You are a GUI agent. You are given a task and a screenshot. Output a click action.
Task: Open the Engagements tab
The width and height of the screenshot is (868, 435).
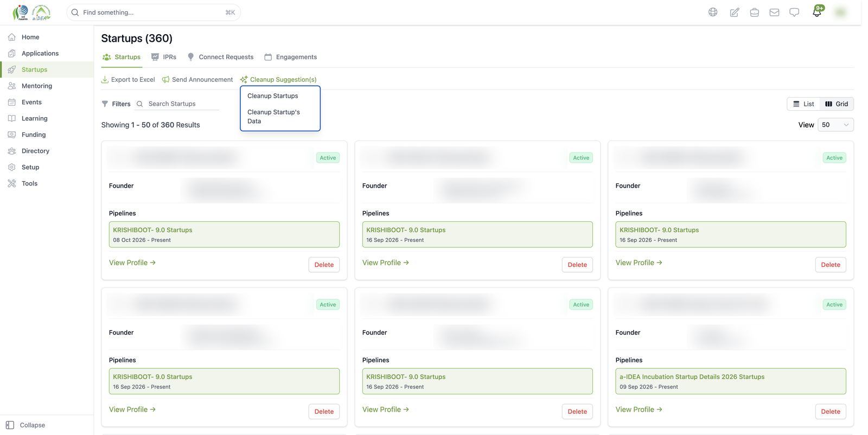[x=290, y=57]
